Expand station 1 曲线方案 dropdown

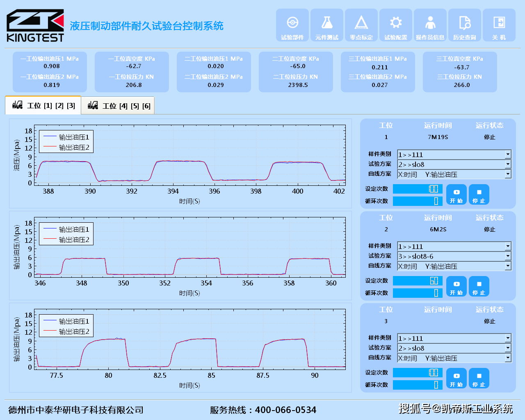click(508, 174)
